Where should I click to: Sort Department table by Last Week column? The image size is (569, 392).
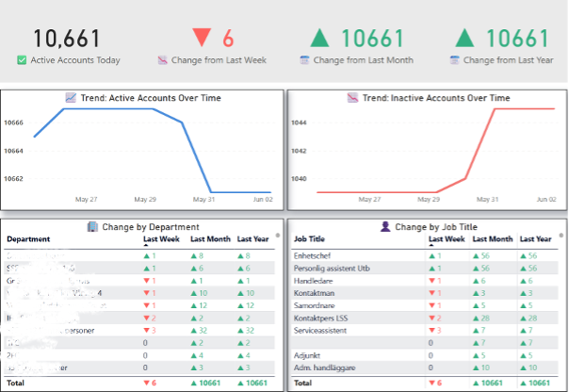pos(161,239)
